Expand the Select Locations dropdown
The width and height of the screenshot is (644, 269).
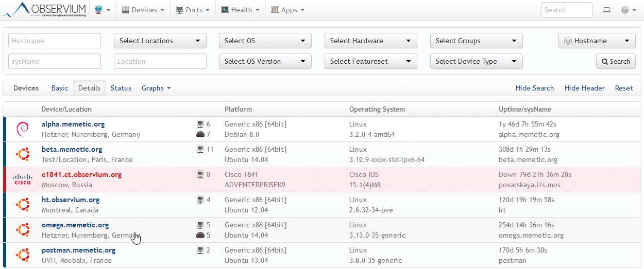coord(160,41)
